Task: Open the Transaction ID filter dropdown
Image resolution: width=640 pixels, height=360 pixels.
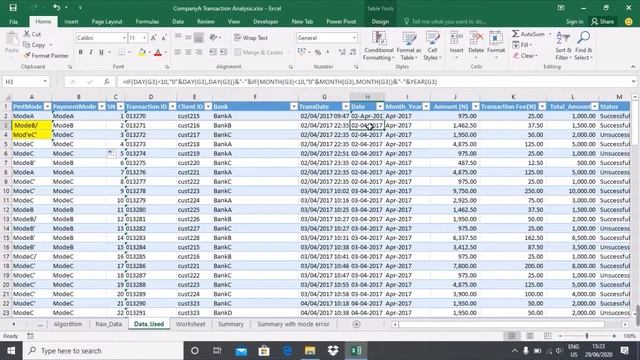Action: (172, 107)
